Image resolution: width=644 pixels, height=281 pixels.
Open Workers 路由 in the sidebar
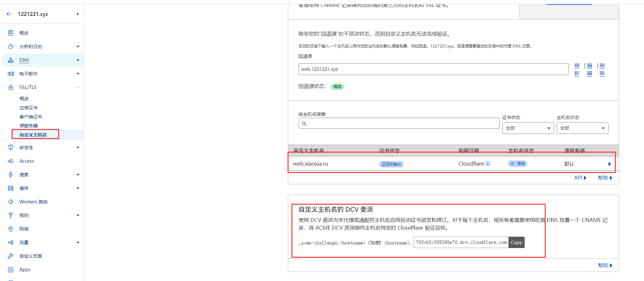pos(33,202)
